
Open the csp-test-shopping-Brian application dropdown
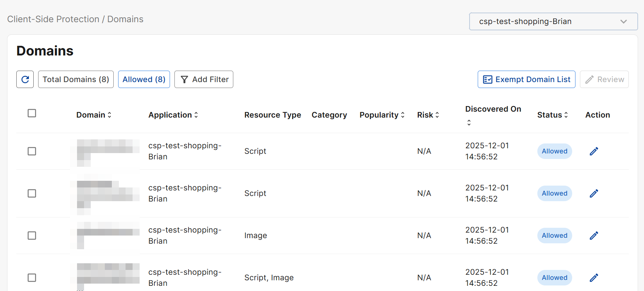553,21
